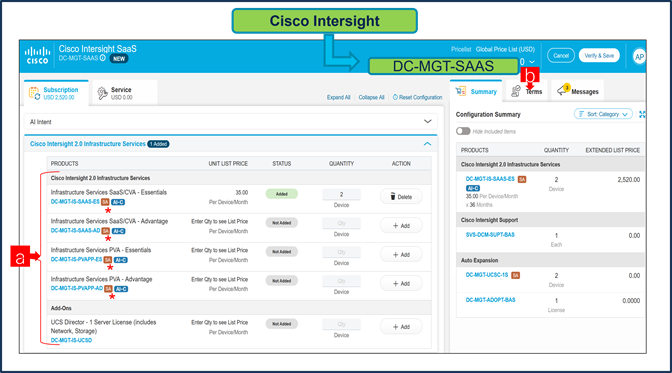Click the NEW badge in header
The height and width of the screenshot is (373, 672).
point(119,59)
